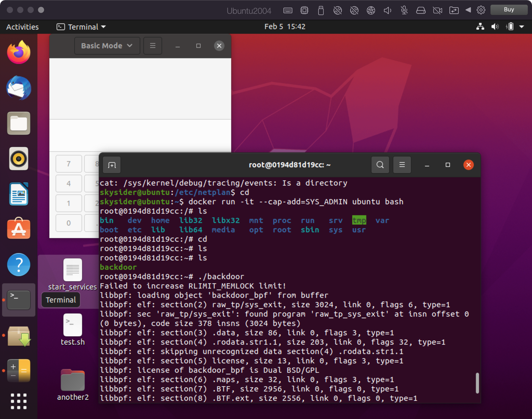Click Activities in top bar
This screenshot has height=419, width=532.
(22, 27)
